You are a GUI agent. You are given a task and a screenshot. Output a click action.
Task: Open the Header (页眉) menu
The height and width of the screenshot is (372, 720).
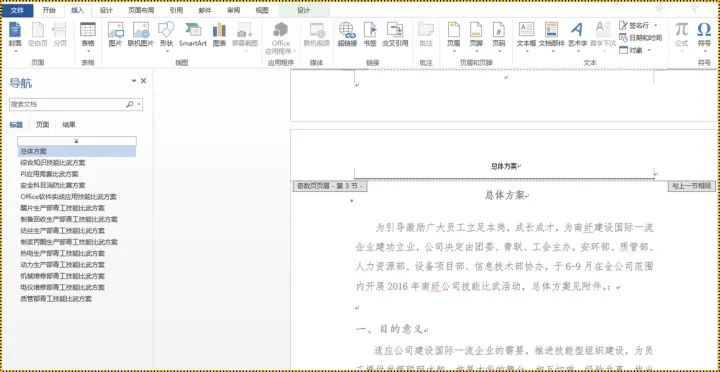tap(453, 36)
